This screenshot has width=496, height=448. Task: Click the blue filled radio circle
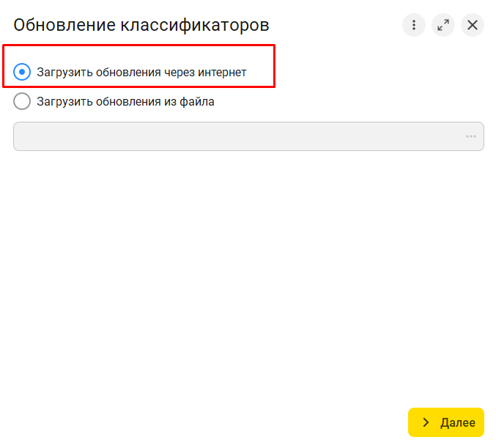point(22,72)
